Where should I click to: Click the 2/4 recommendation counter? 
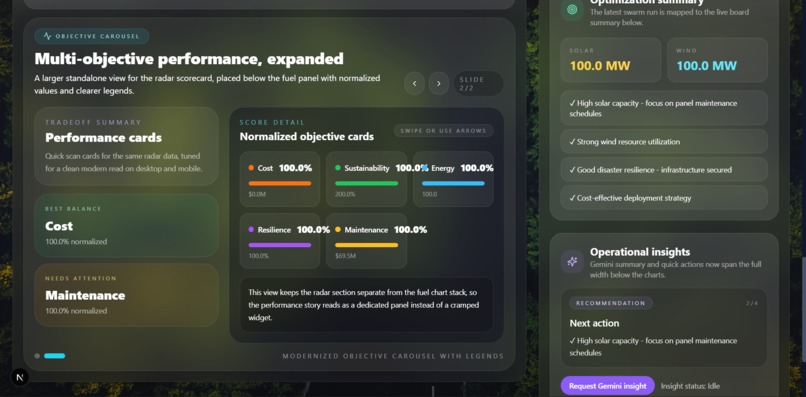[x=752, y=303]
